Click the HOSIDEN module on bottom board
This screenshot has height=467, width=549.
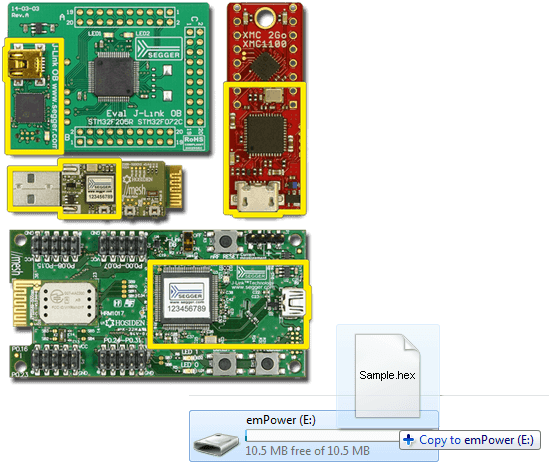click(67, 302)
